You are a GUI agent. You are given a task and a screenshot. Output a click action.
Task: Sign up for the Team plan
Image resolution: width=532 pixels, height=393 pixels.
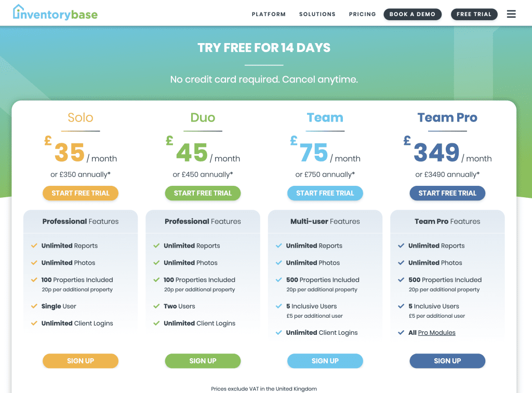pyautogui.click(x=325, y=361)
